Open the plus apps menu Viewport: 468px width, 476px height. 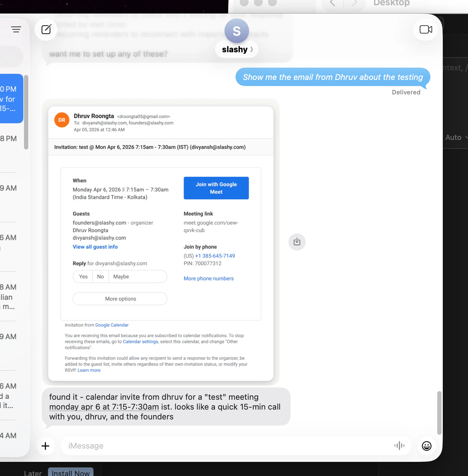(x=46, y=446)
